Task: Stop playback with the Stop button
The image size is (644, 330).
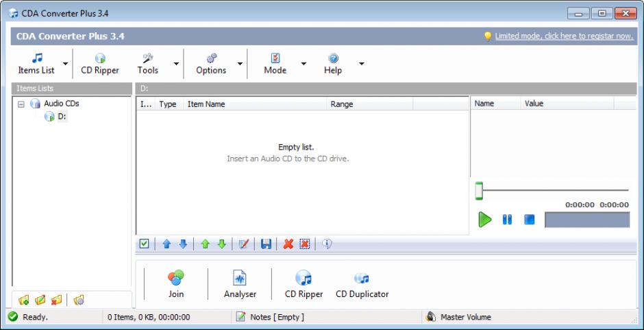Action: click(x=530, y=220)
